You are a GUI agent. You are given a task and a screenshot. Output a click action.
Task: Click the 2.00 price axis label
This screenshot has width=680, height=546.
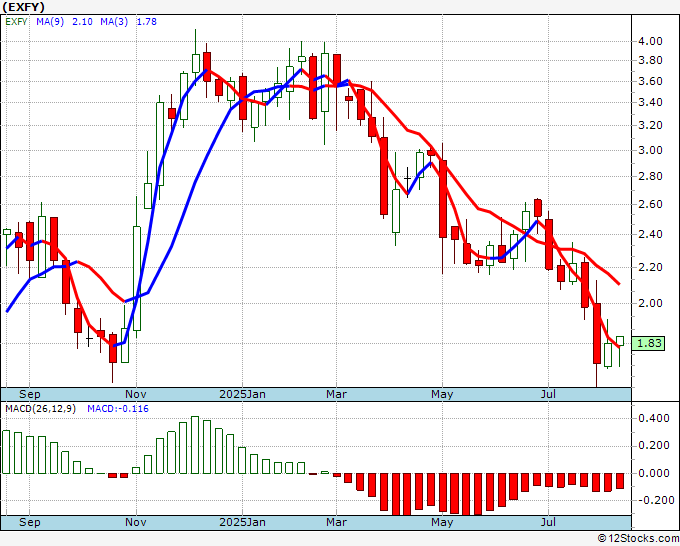pyautogui.click(x=650, y=303)
